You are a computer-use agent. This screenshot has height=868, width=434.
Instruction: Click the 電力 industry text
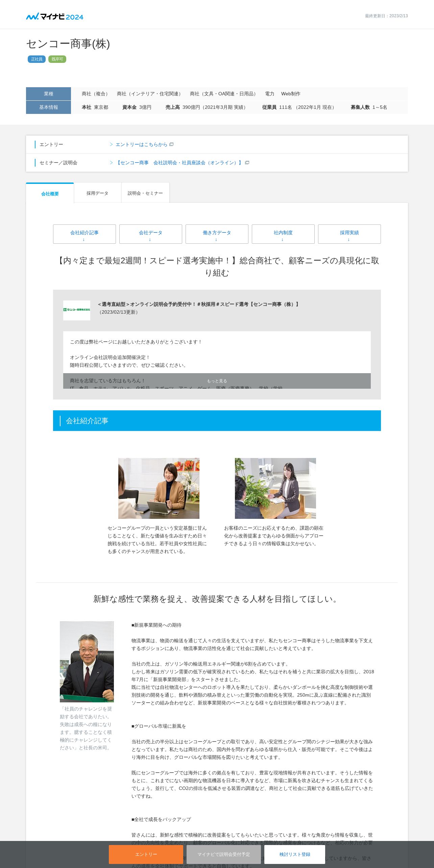click(270, 94)
